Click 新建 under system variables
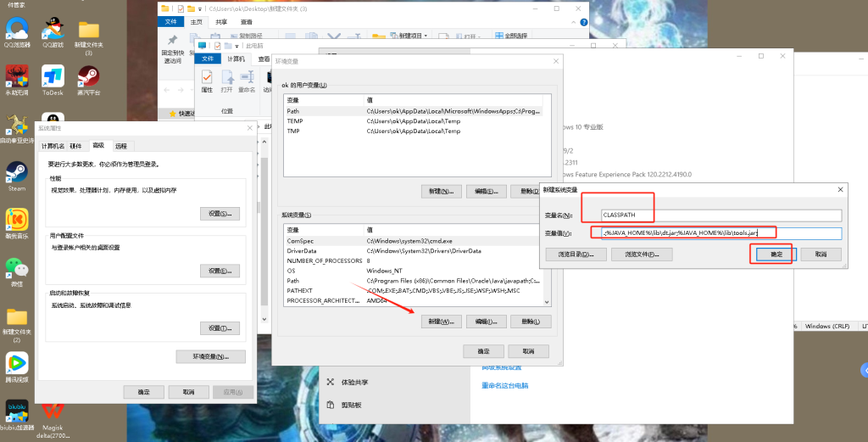The image size is (868, 442). coord(441,322)
